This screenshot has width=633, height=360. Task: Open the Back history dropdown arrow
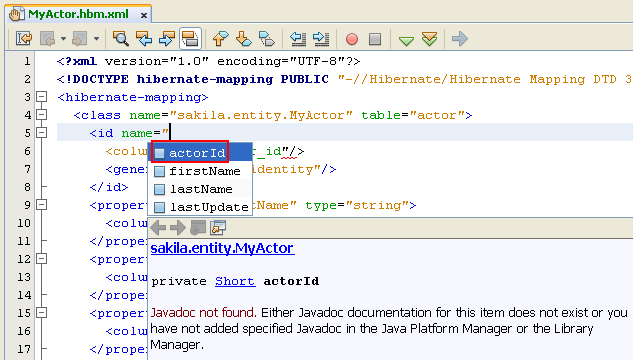(x=63, y=39)
